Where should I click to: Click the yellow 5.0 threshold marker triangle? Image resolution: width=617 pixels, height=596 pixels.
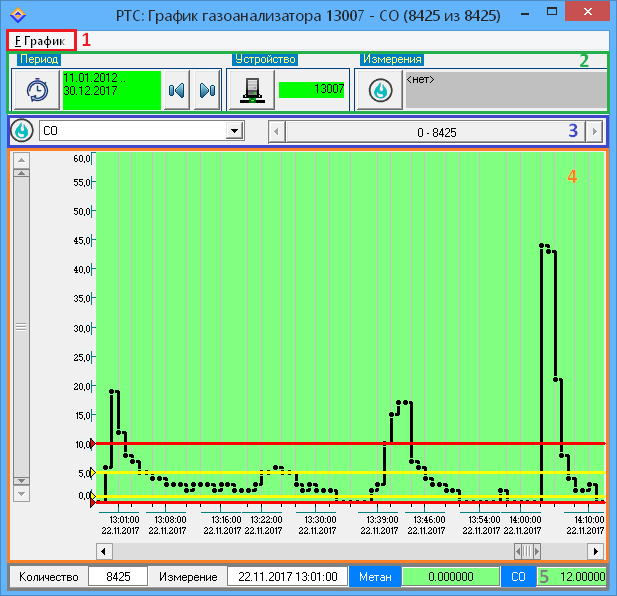coord(93,472)
